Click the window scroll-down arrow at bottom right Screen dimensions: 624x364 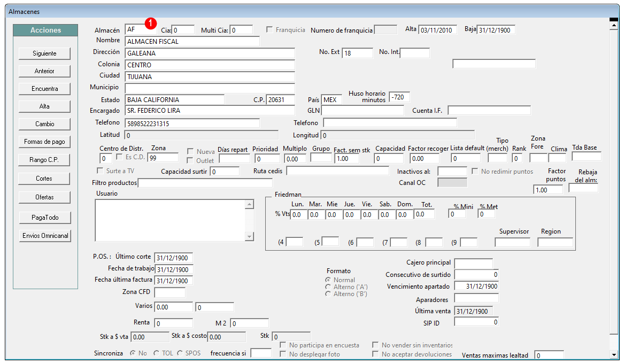click(x=614, y=354)
